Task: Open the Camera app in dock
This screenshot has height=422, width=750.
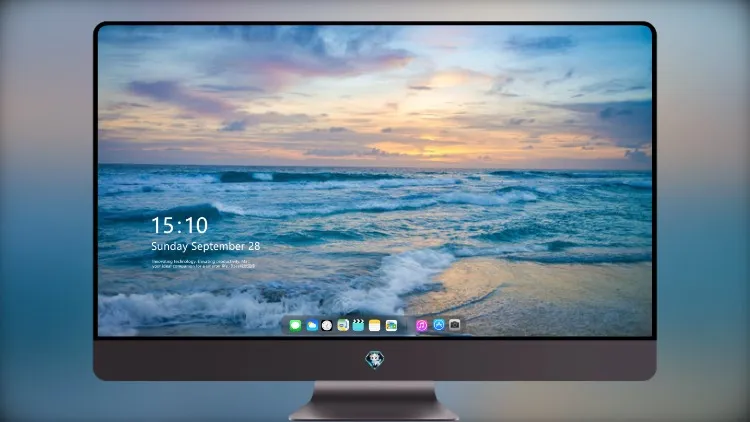Action: click(x=455, y=325)
